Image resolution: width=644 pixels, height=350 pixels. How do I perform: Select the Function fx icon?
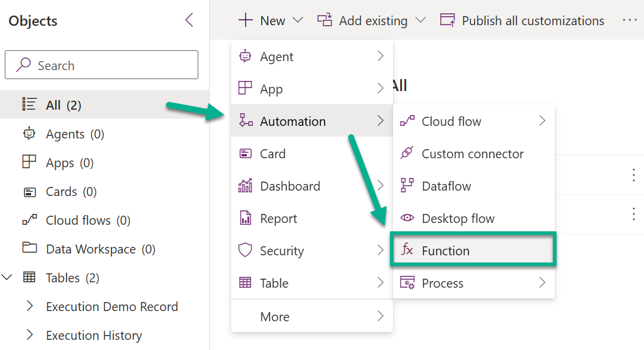(x=407, y=249)
